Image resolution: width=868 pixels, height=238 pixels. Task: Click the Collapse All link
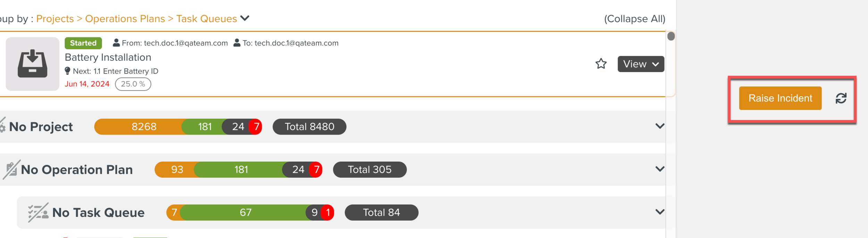(x=634, y=19)
